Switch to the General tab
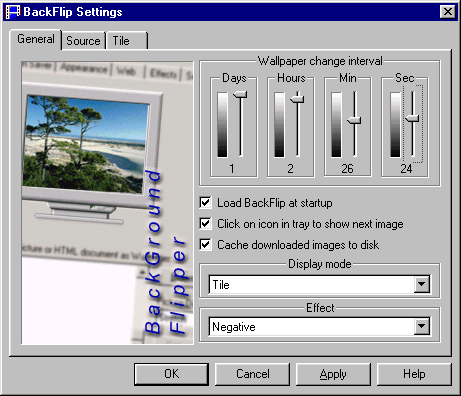This screenshot has height=396, width=461. (x=36, y=39)
